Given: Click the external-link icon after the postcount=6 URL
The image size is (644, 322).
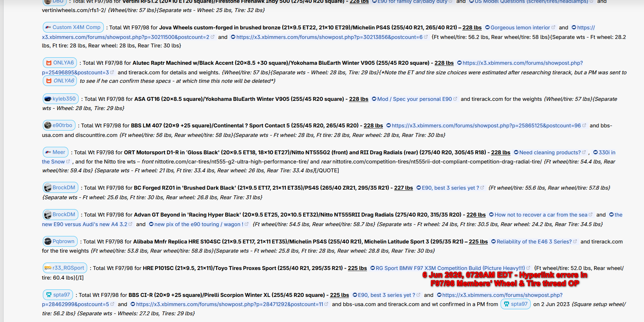Looking at the screenshot, I should (426, 37).
